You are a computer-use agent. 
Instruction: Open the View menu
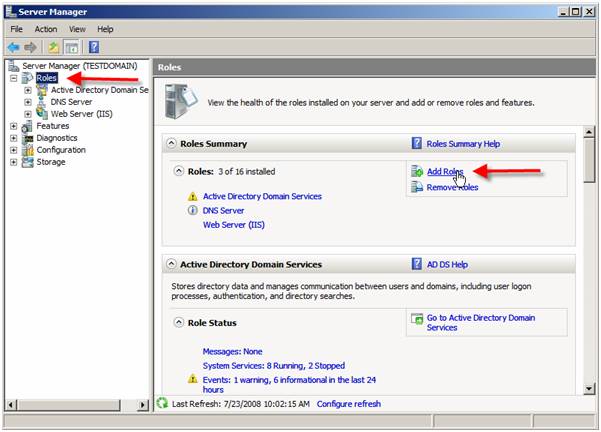pos(77,29)
